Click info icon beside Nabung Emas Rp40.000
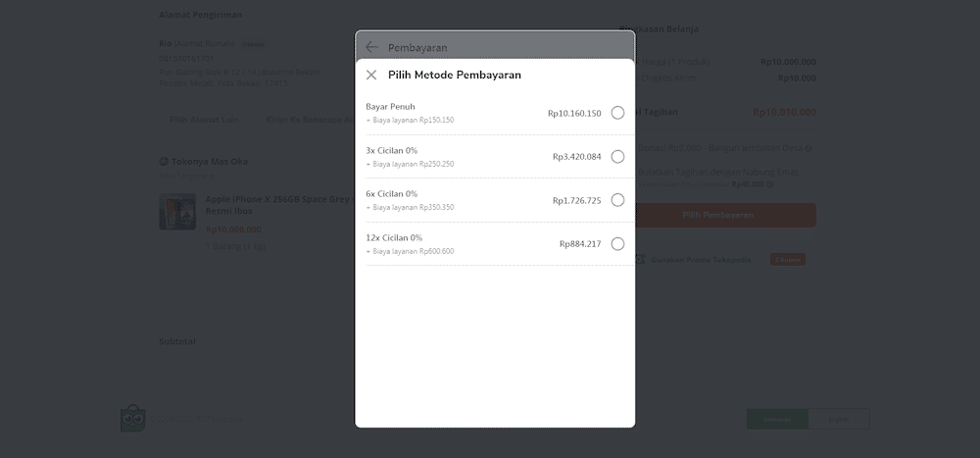The height and width of the screenshot is (458, 980). coord(770,184)
